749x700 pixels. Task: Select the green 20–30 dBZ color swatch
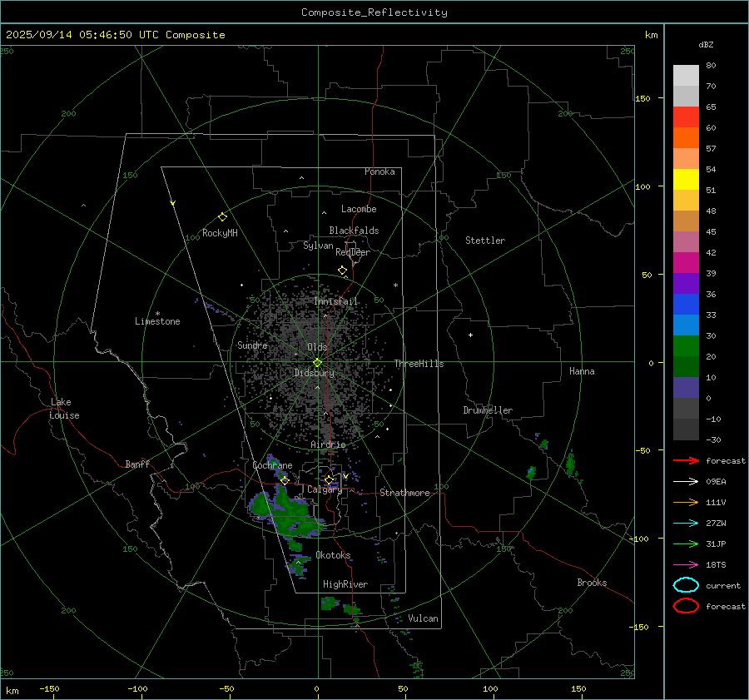tap(686, 346)
